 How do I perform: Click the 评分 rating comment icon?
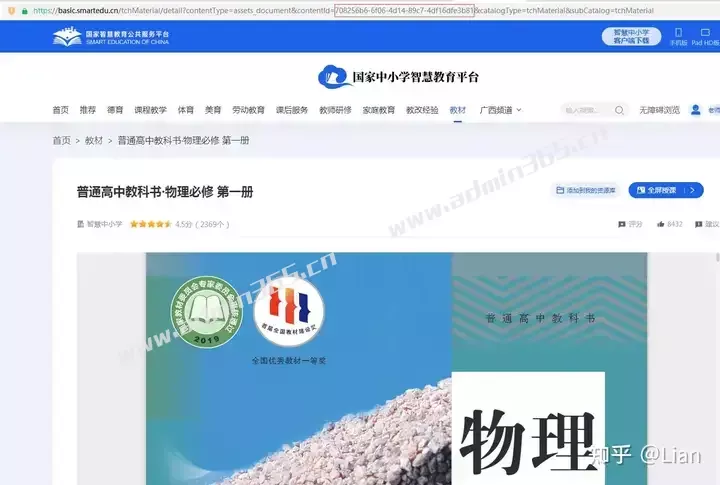622,224
